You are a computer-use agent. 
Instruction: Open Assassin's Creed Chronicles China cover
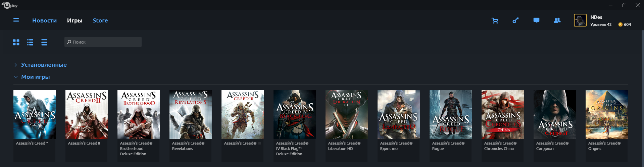point(503,114)
